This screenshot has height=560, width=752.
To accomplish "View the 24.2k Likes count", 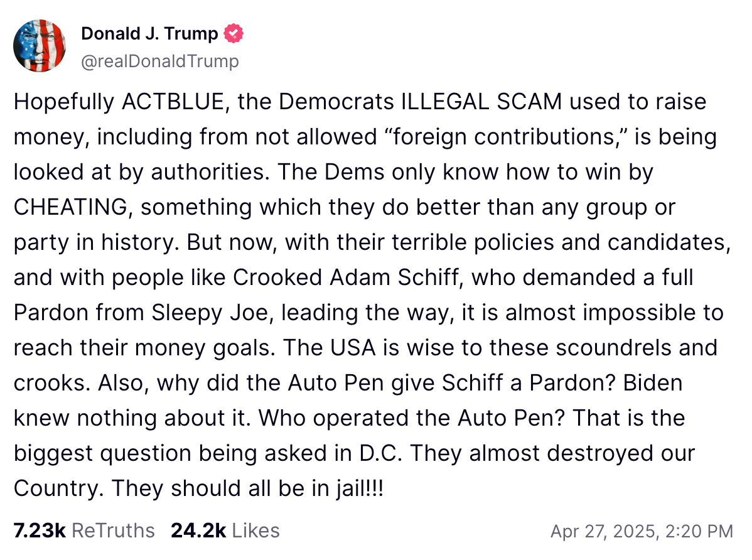I will (198, 530).
